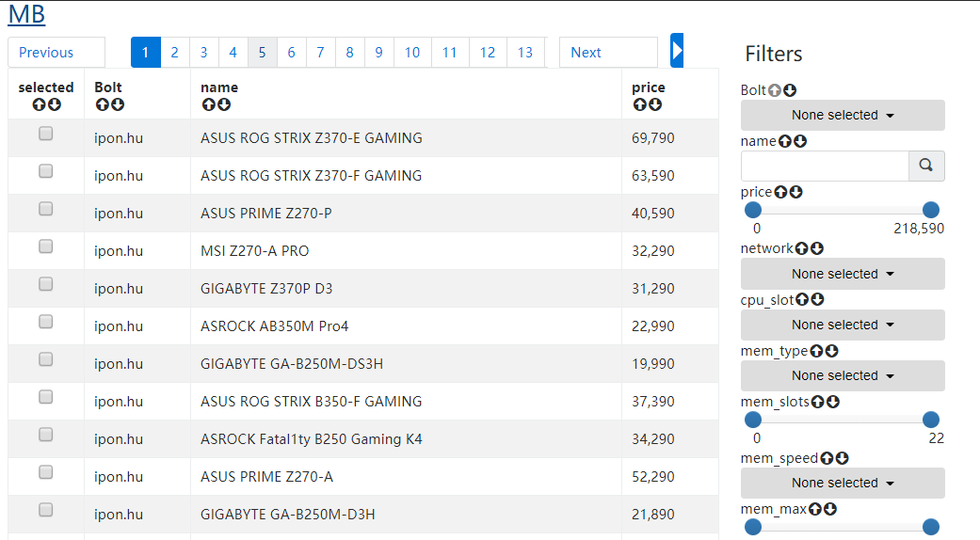Click the price slider maximum handle

pos(931,210)
